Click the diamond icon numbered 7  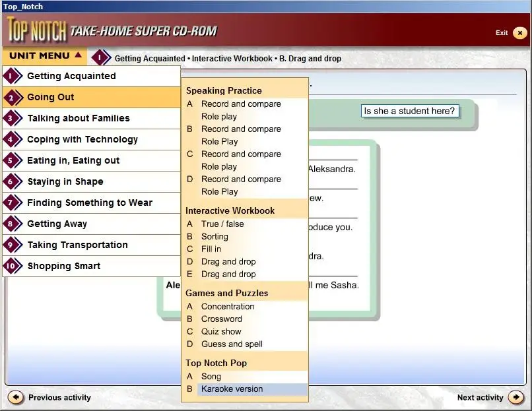click(13, 203)
